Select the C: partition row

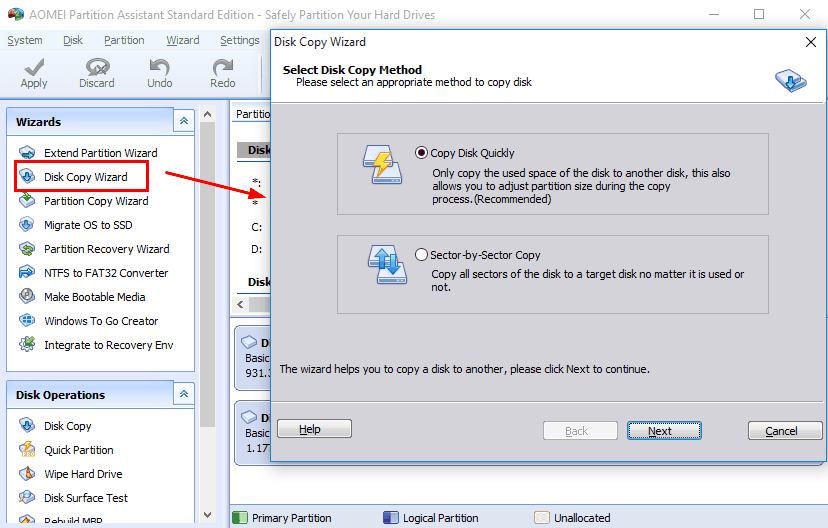click(x=257, y=227)
